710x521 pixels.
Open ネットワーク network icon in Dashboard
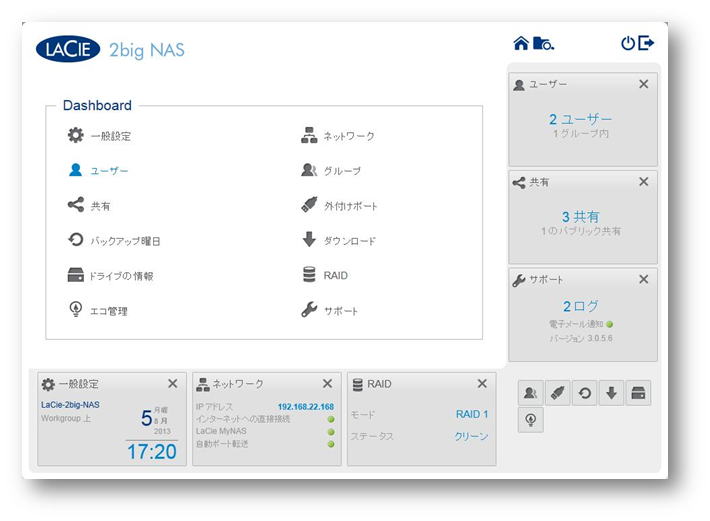point(309,135)
